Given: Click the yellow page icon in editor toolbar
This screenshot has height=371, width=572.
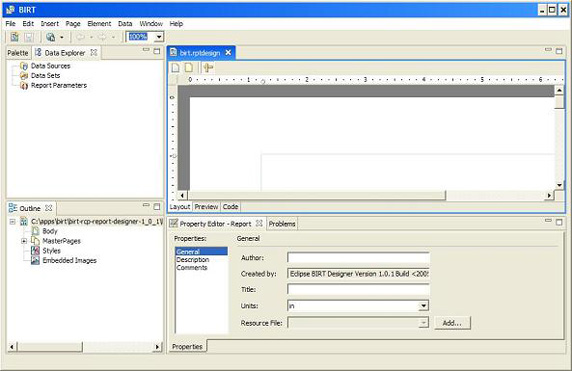Looking at the screenshot, I should (x=189, y=67).
